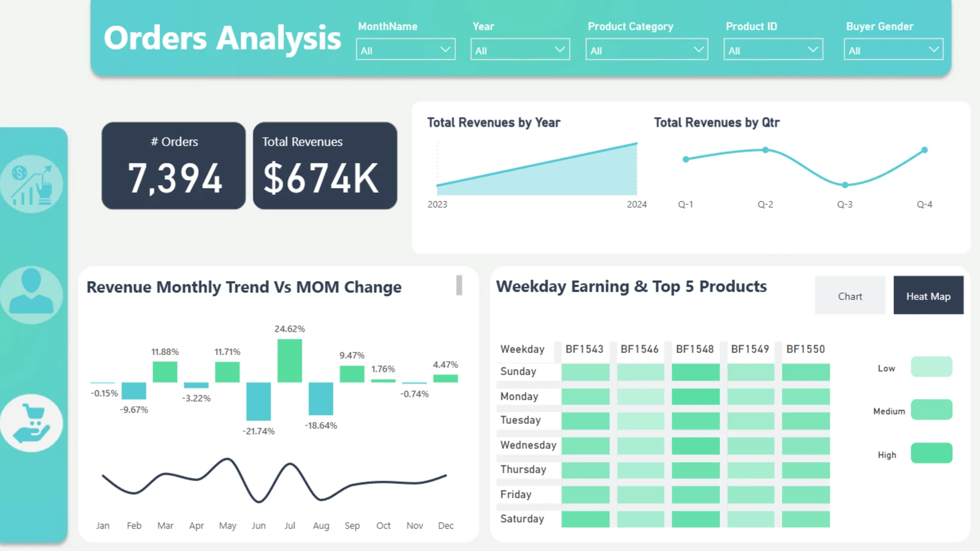Click the July 24.62% MOM bar
Screen dimensions: 980x551
point(289,361)
